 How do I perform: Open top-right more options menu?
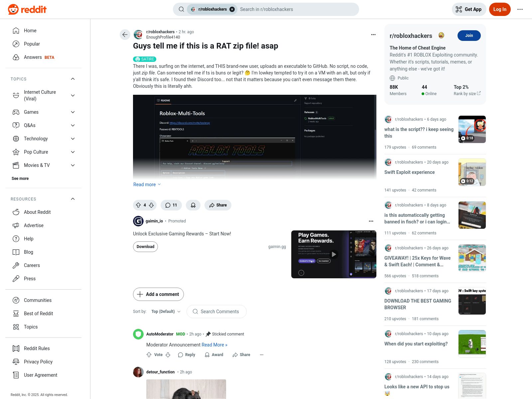520,9
